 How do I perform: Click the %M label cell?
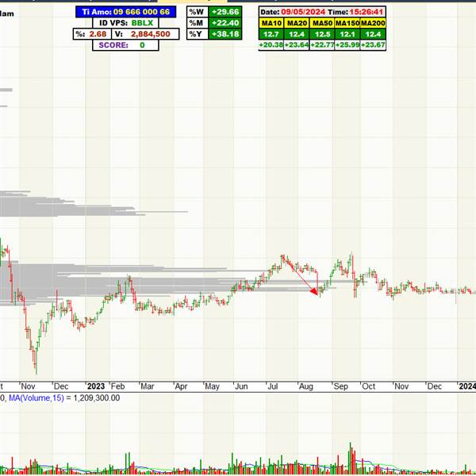pyautogui.click(x=198, y=23)
